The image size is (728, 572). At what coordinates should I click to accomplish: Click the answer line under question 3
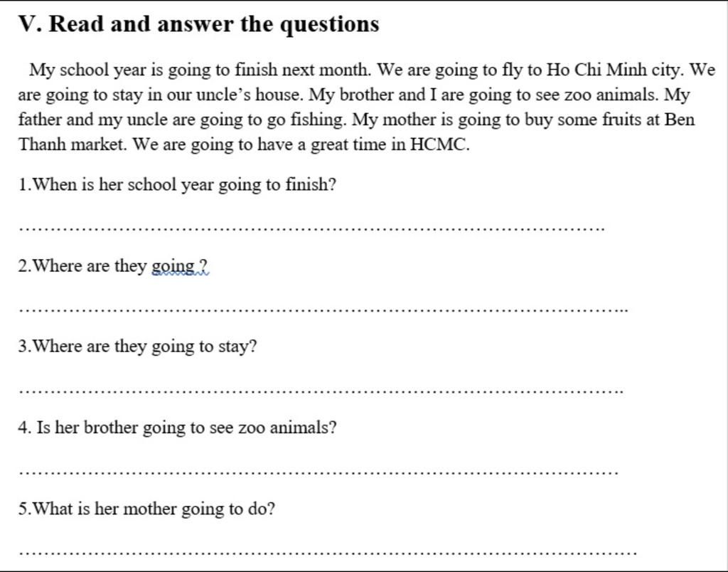point(320,391)
